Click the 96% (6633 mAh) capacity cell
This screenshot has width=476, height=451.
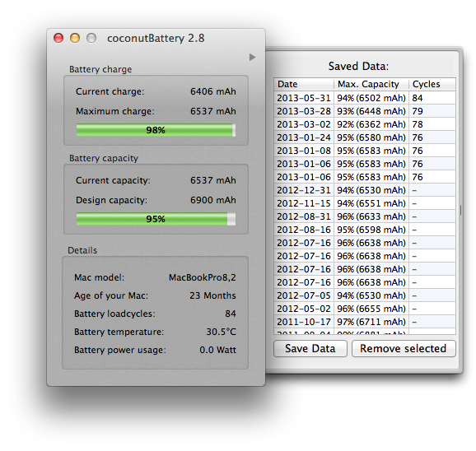pyautogui.click(x=371, y=216)
